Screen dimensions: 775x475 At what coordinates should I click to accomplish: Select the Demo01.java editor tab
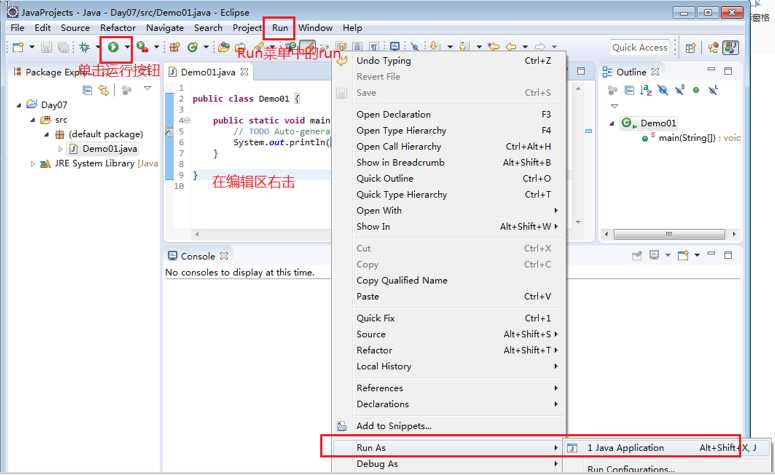pyautogui.click(x=208, y=72)
